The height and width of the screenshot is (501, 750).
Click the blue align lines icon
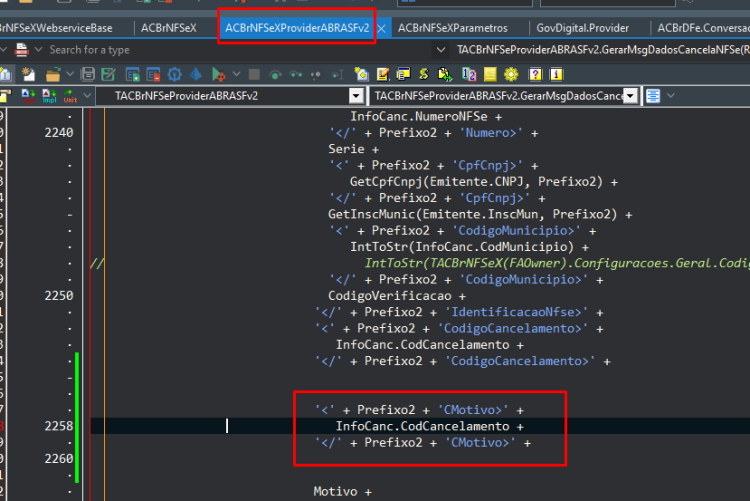point(653,96)
